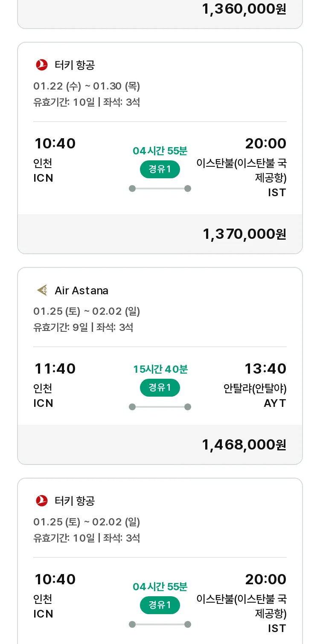
Task: Tap the 13:40 arrival time to Antalya
Action: (265, 368)
